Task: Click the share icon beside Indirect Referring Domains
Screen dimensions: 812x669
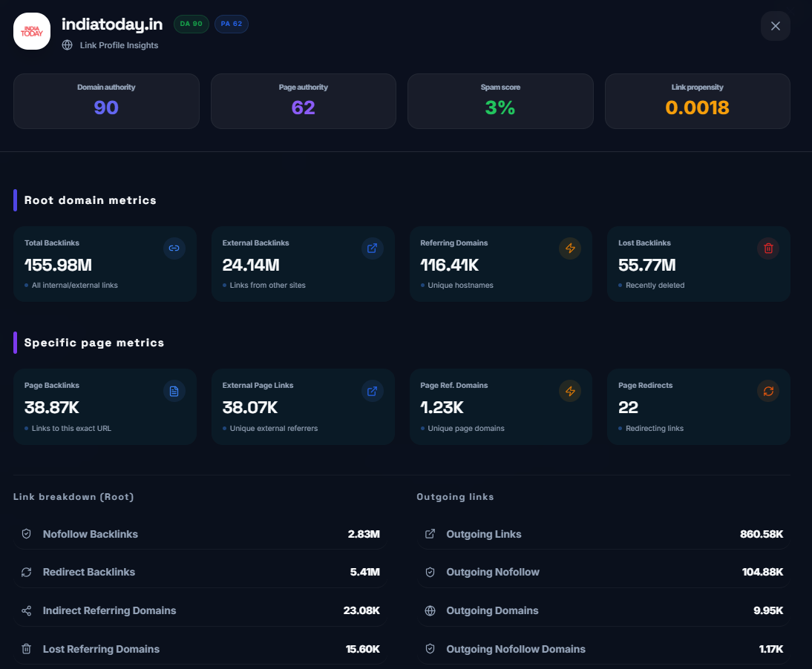Action: pos(27,611)
